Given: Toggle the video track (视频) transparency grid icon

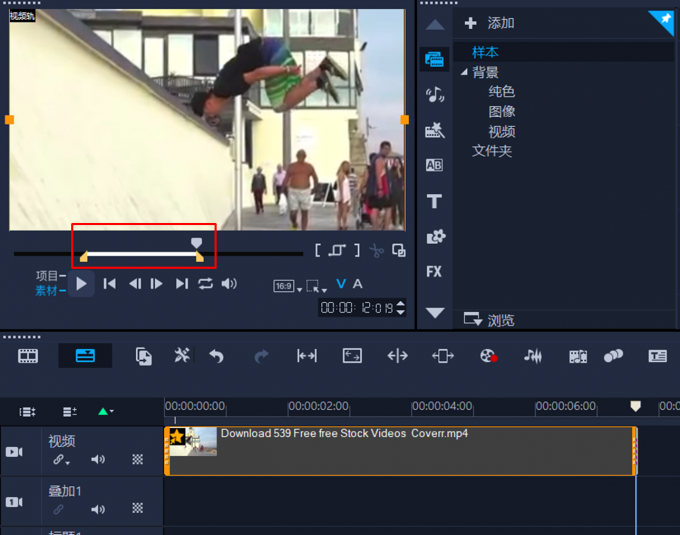Looking at the screenshot, I should click(x=137, y=460).
